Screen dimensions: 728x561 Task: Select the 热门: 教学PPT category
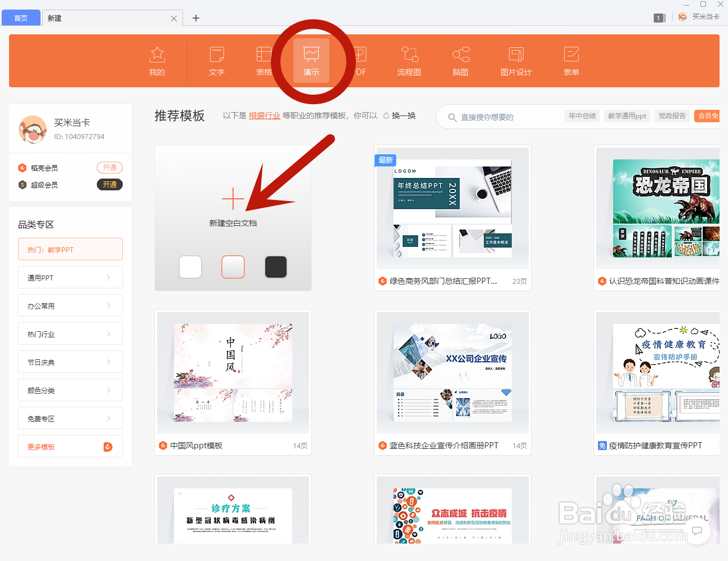click(70, 249)
